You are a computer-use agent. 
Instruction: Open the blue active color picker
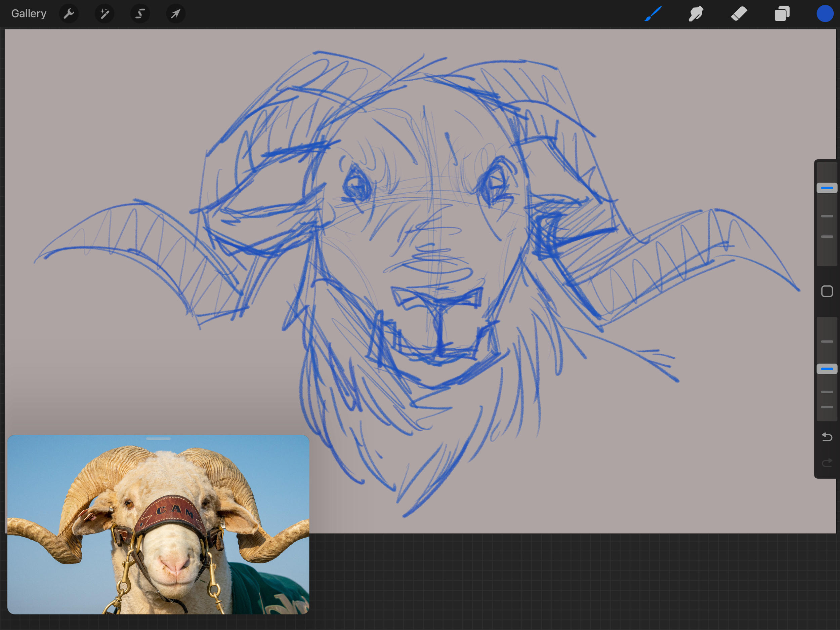(x=825, y=14)
